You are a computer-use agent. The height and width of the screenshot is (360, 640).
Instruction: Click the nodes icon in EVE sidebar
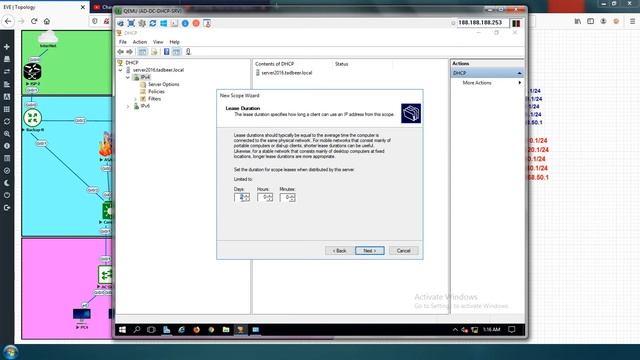click(7, 59)
